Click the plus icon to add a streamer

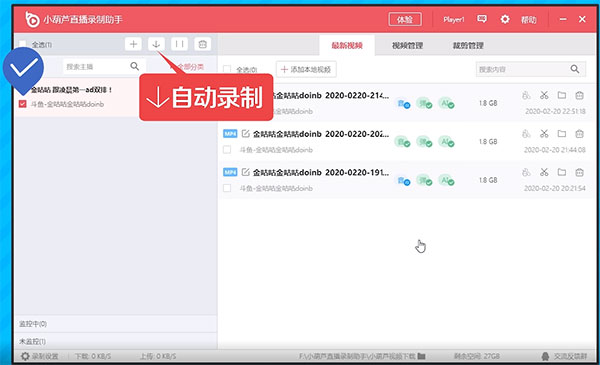pos(133,44)
